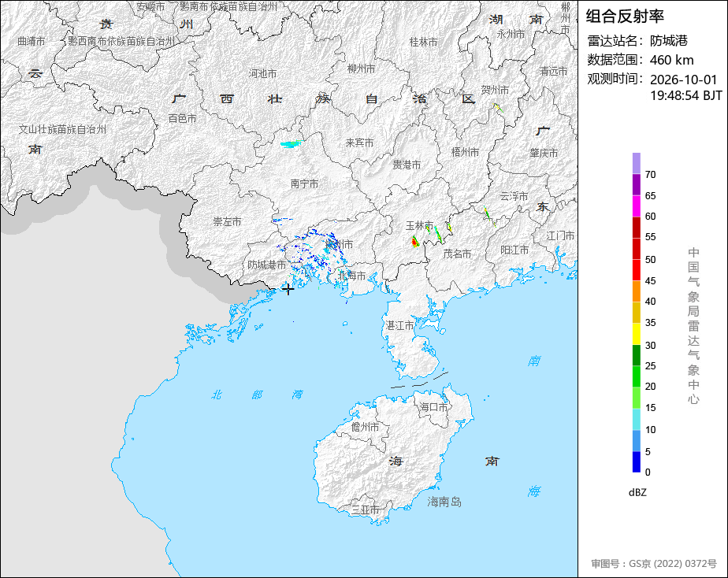
Task: Click the 审图号 GS京 (2022) 0372号 text
Action: pos(654,564)
